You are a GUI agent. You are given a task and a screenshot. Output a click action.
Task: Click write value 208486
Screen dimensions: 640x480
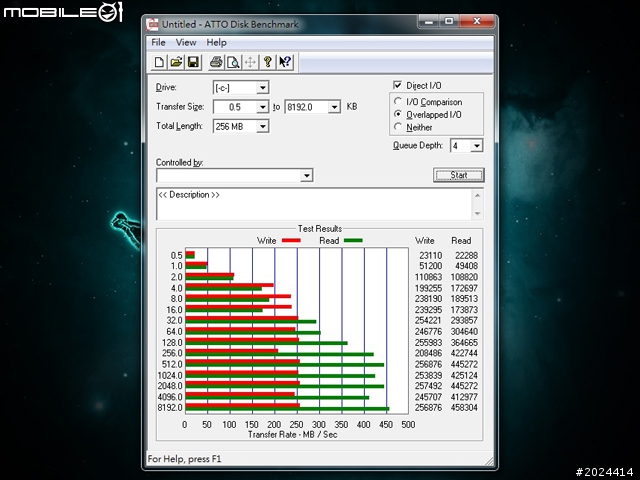pyautogui.click(x=429, y=353)
